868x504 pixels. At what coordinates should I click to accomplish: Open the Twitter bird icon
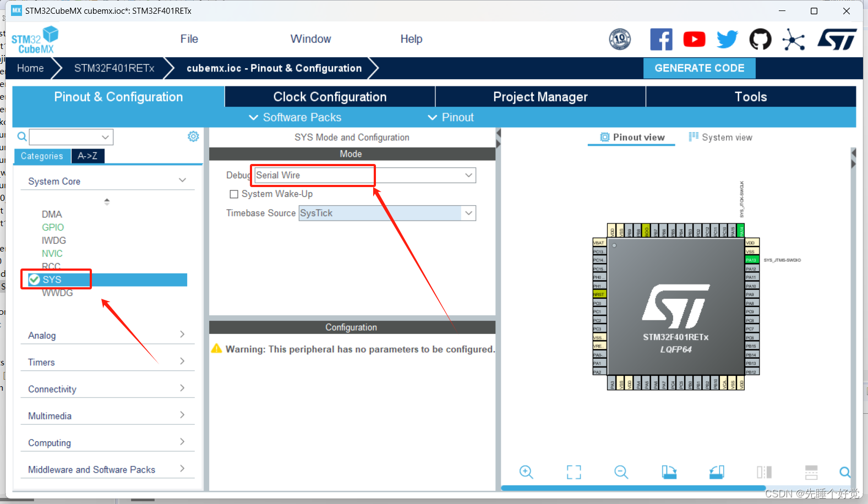pos(727,39)
